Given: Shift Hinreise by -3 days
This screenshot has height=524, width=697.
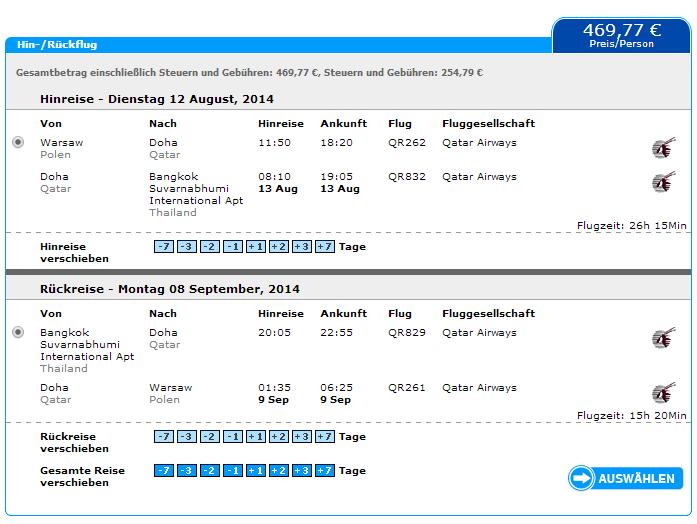Looking at the screenshot, I should (187, 247).
